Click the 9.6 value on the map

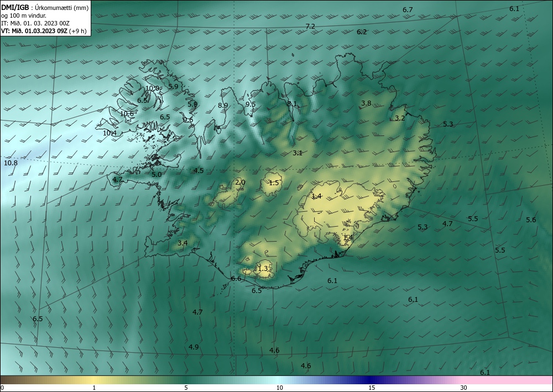(x=189, y=120)
